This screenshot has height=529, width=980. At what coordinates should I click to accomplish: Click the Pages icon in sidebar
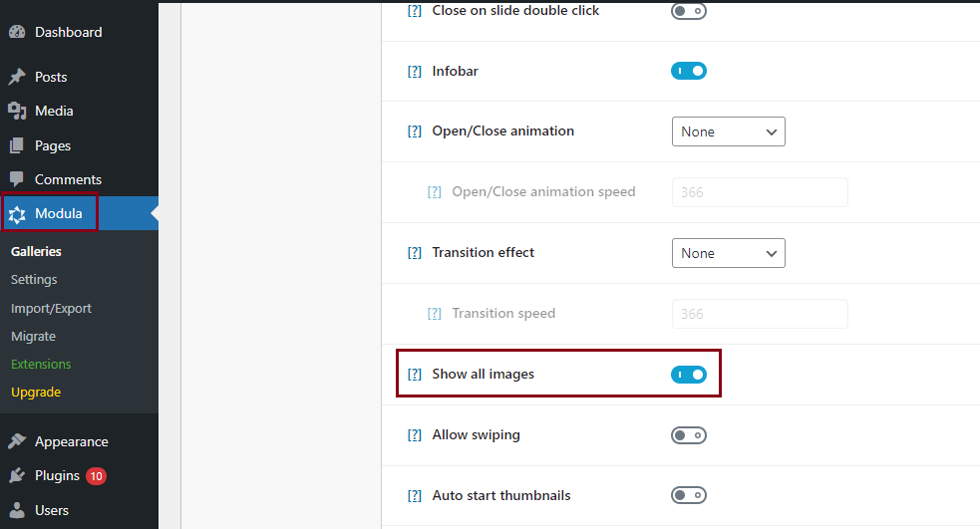[x=18, y=145]
